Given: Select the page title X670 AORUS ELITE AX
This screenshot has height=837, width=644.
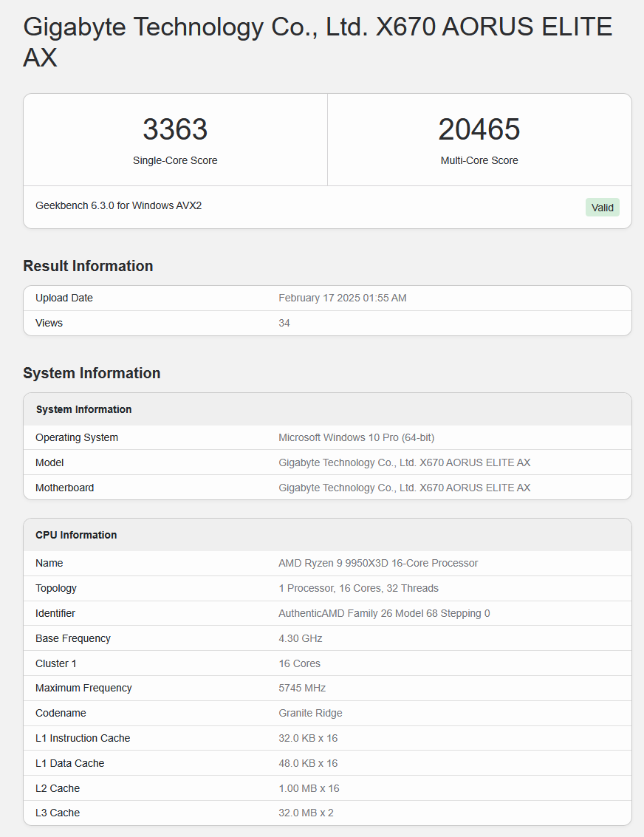Looking at the screenshot, I should pos(318,41).
